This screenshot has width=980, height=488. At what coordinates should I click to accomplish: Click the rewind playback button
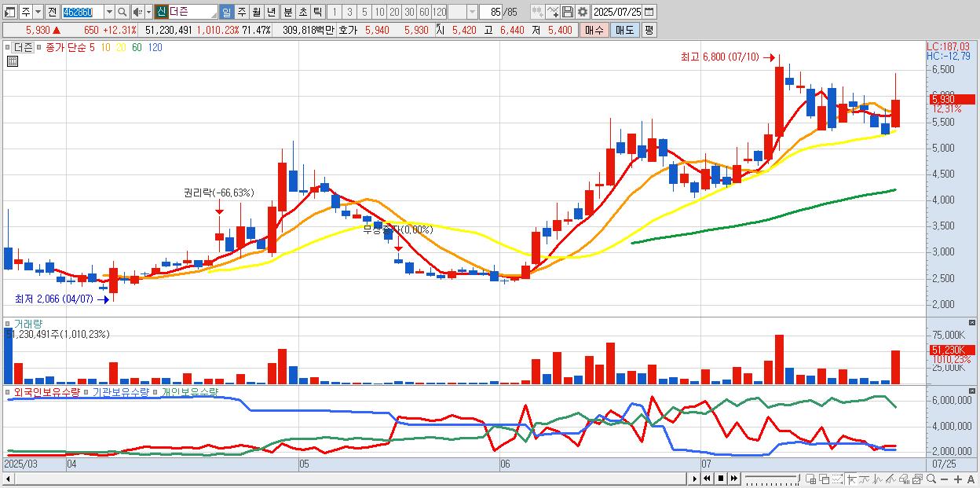707,479
